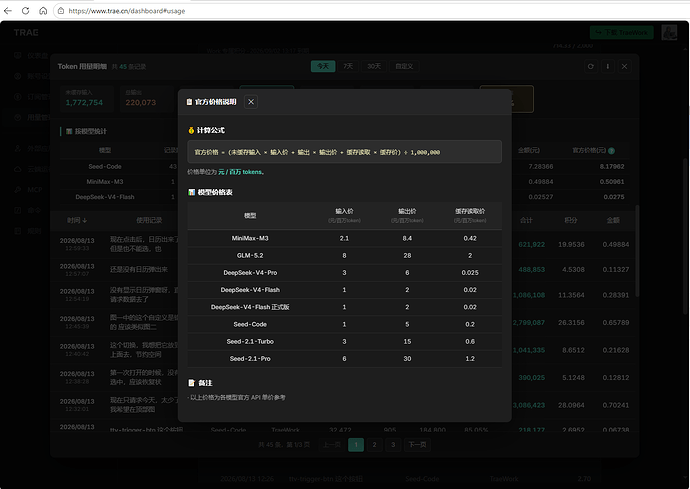Click the 220,073 total output value
This screenshot has width=690, height=489.
140,103
